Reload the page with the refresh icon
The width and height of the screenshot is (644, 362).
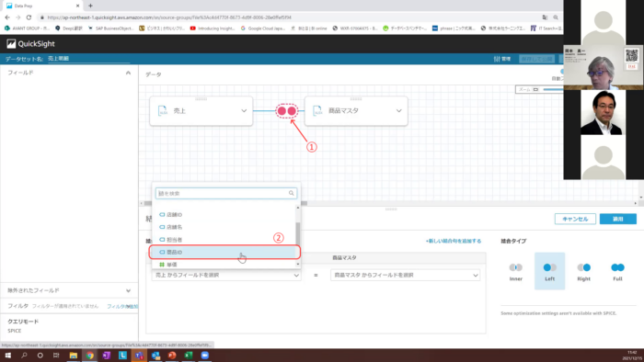tap(29, 17)
